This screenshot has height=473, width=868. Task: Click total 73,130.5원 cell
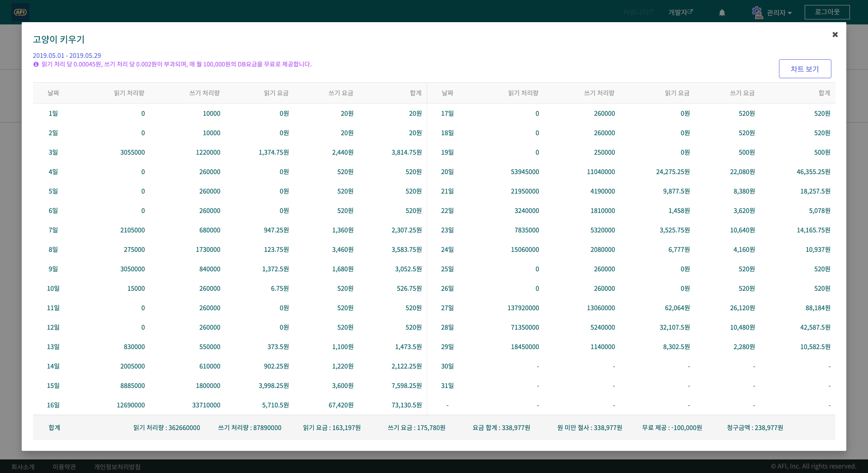tap(406, 405)
